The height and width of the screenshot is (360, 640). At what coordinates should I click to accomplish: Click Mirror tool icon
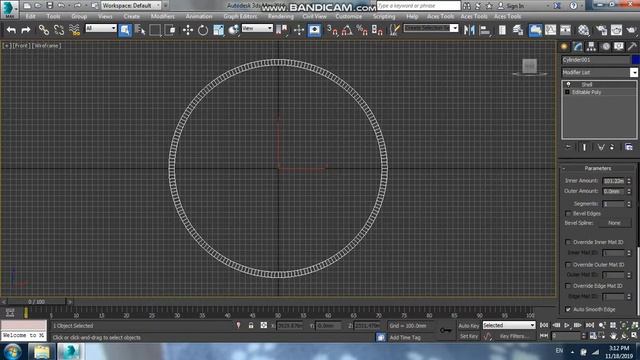[x=469, y=30]
